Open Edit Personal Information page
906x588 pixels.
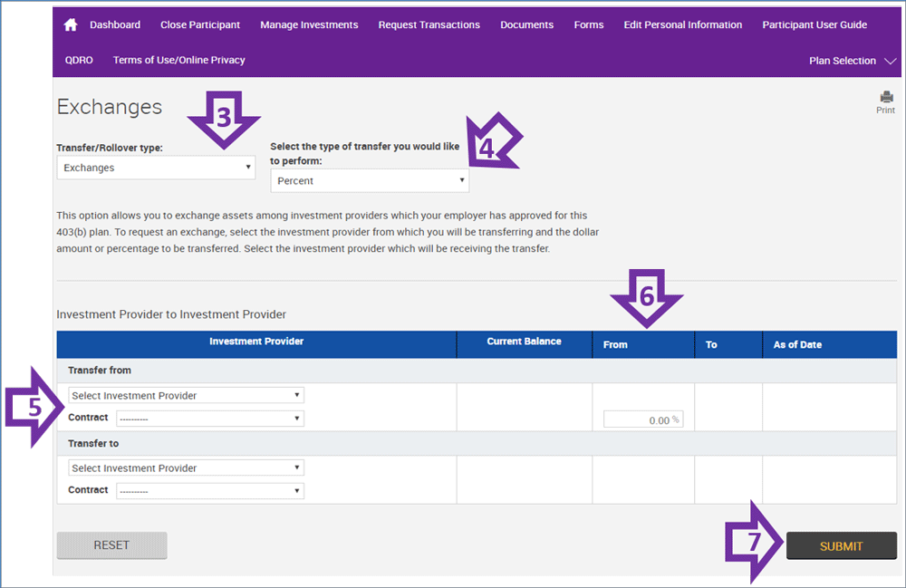683,25
